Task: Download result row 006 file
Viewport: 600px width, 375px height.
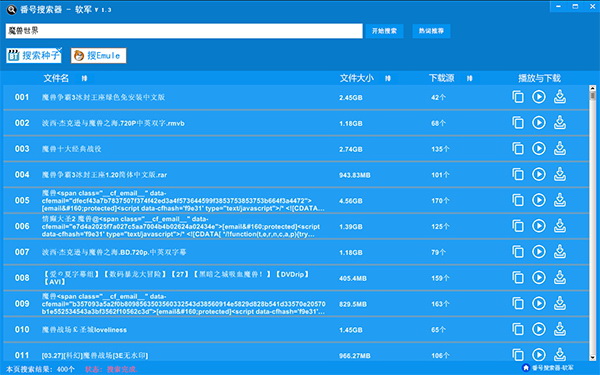Action: click(x=560, y=226)
